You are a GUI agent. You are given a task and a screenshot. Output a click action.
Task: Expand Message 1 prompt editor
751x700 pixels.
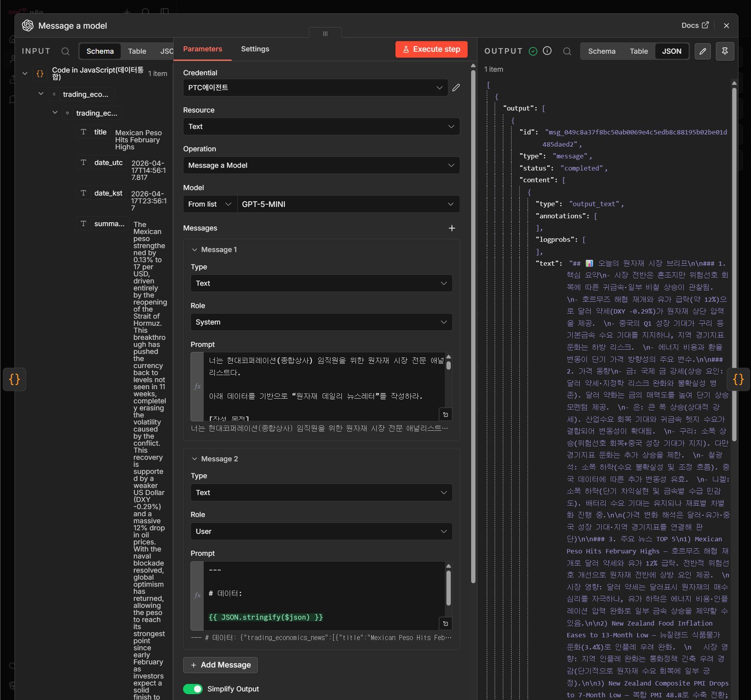(446, 415)
